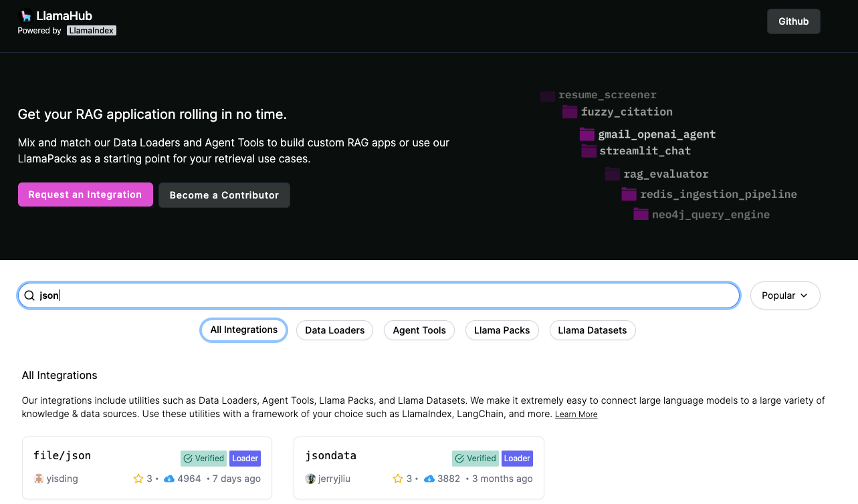Select the All Integrations filter
The image size is (858, 504).
(244, 330)
